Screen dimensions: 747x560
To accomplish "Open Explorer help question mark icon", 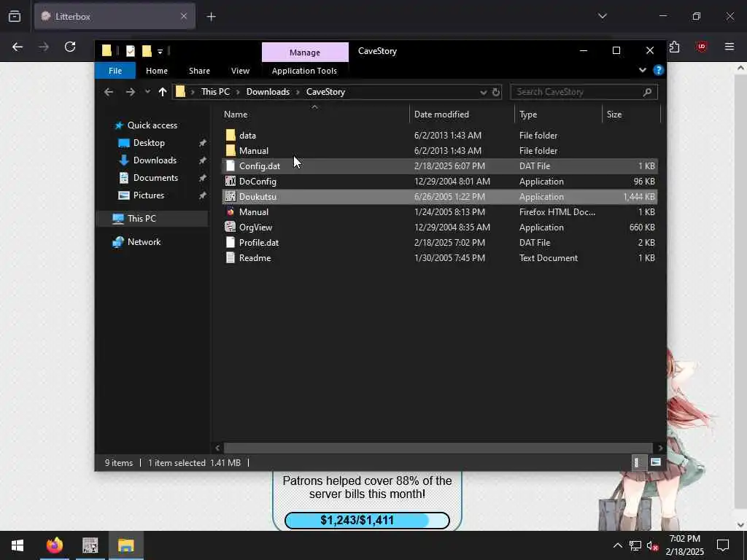I will pyautogui.click(x=659, y=71).
